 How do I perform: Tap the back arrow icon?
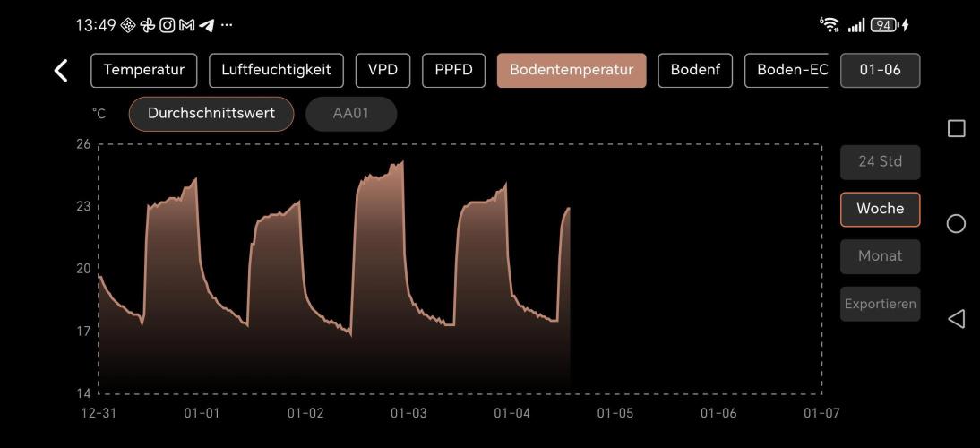tap(61, 71)
